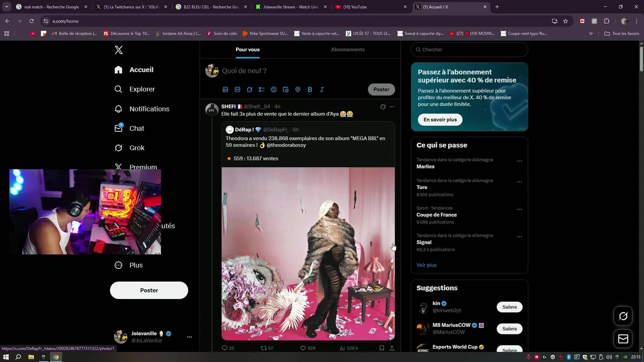The height and width of the screenshot is (362, 644).
Task: Open Notifications bell icon
Action: (x=118, y=109)
